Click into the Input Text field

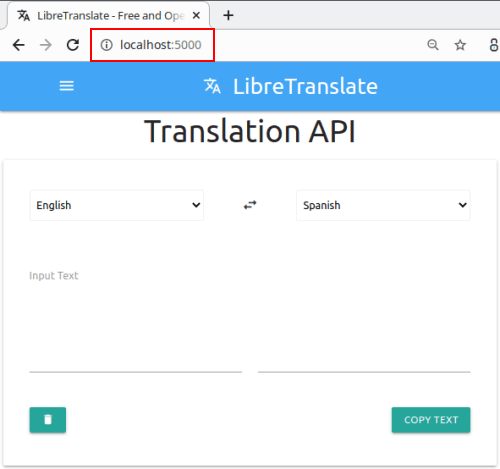tap(136, 318)
